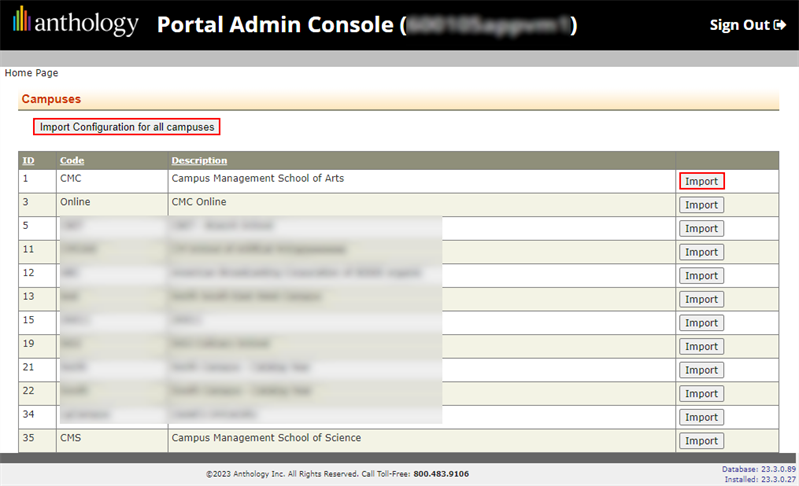
Task: Import campus with ID 11
Action: [x=702, y=252]
